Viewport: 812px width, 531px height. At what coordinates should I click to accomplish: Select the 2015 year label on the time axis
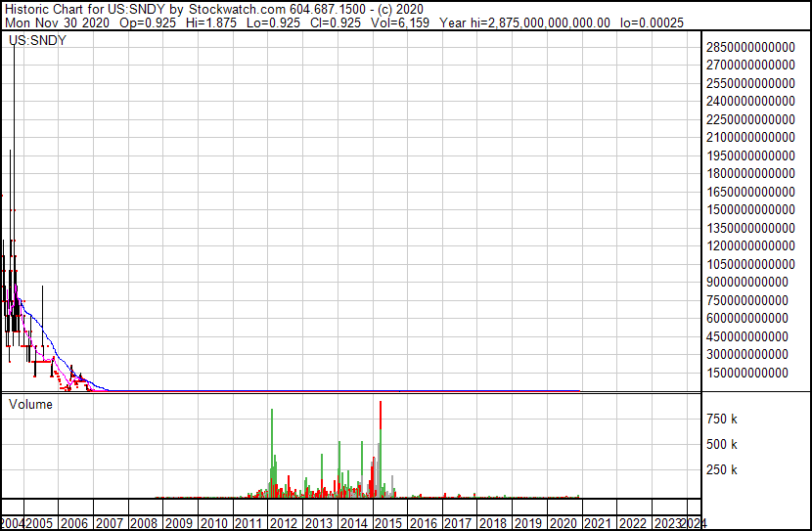[x=388, y=524]
